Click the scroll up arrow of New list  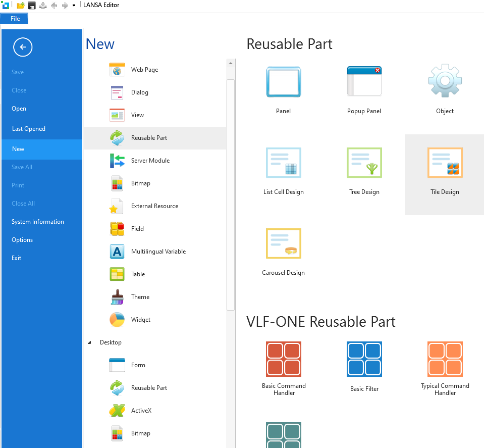point(230,63)
